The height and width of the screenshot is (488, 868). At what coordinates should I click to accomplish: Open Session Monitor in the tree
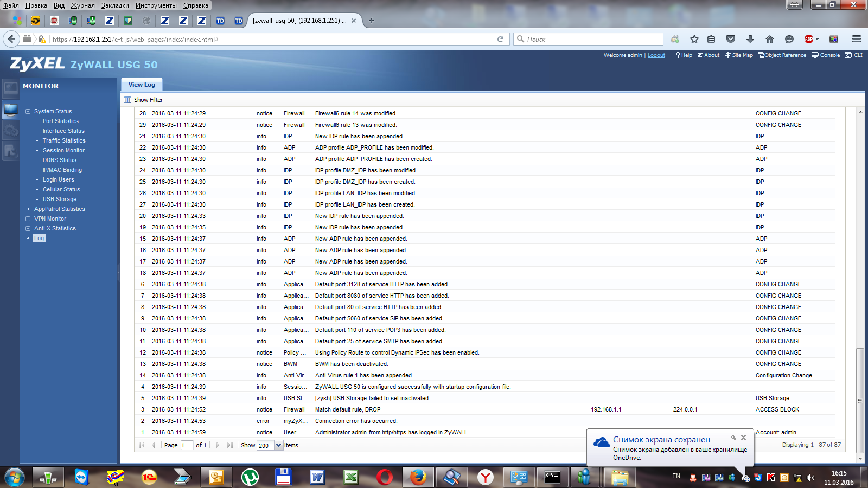point(63,150)
